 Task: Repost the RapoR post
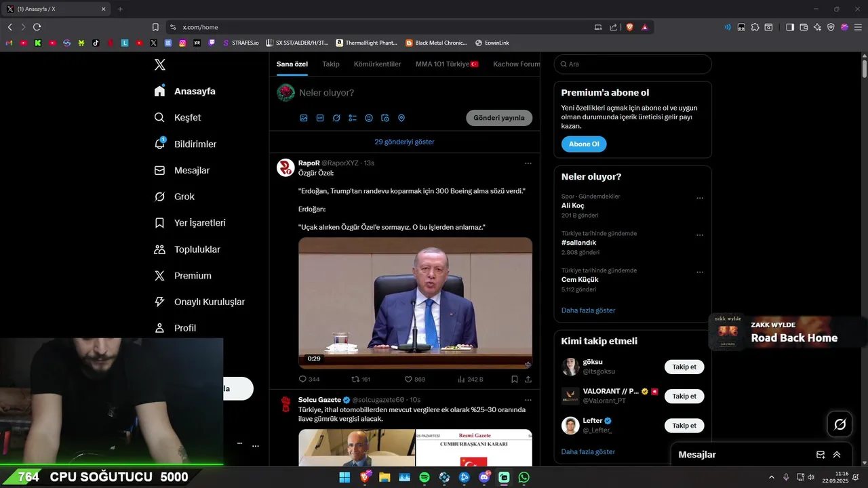(361, 380)
